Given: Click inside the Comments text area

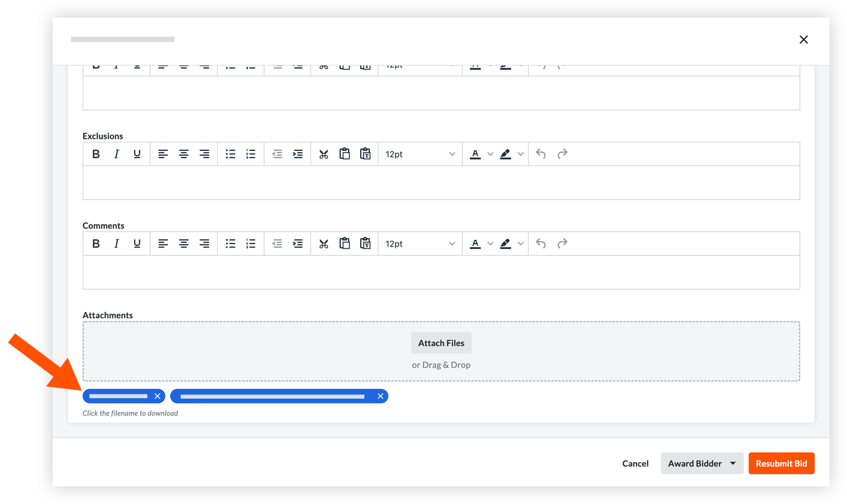Looking at the screenshot, I should click(441, 272).
